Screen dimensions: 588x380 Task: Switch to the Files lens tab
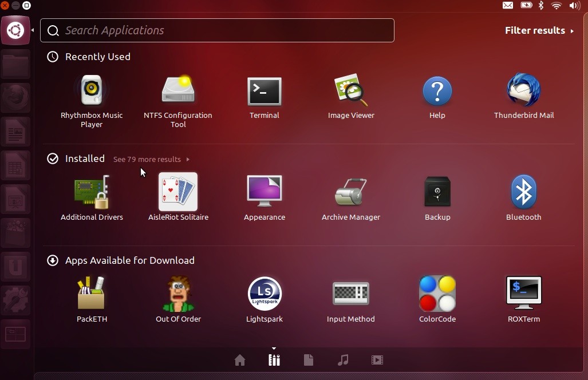tap(309, 360)
